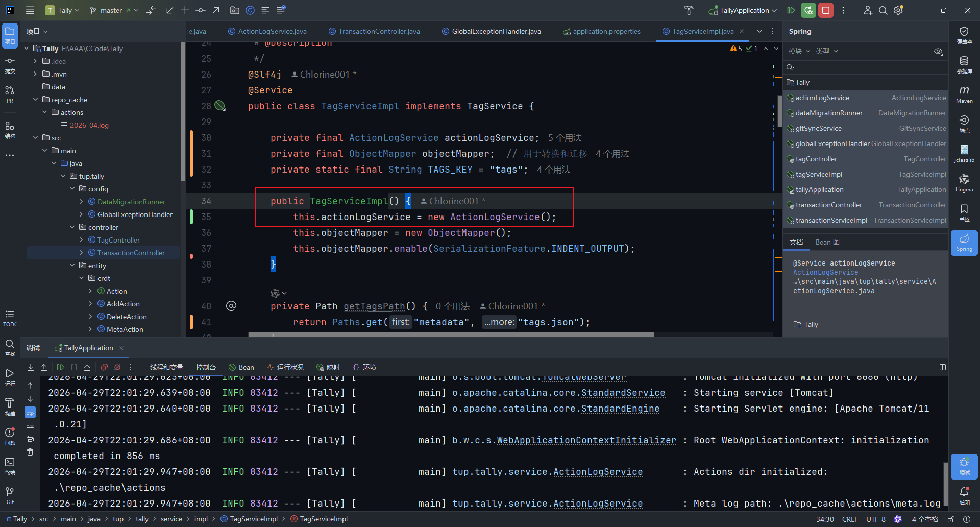Image resolution: width=980 pixels, height=527 pixels.
Task: Switch to TransactionController.java tab
Action: click(x=374, y=31)
